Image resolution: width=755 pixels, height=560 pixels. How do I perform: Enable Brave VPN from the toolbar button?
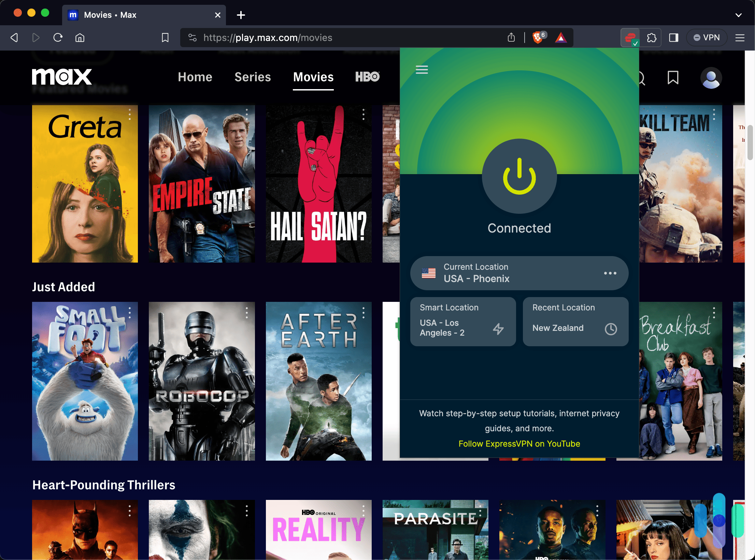pyautogui.click(x=707, y=38)
